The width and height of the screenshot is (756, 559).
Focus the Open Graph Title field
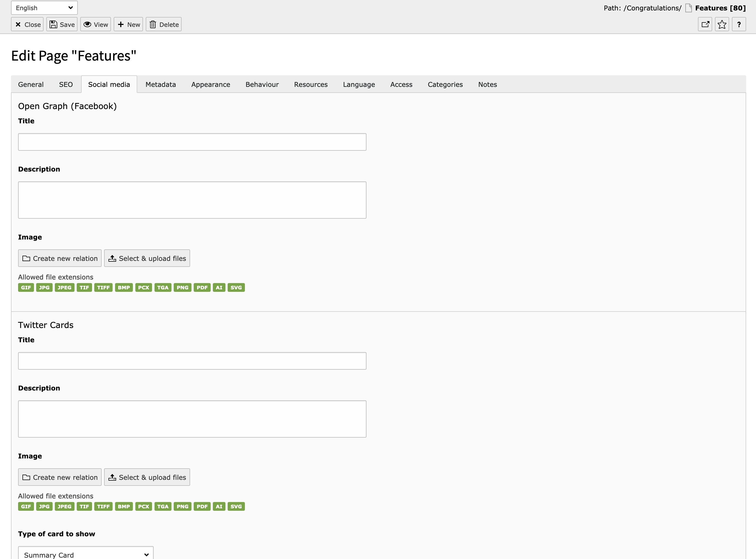tap(192, 142)
